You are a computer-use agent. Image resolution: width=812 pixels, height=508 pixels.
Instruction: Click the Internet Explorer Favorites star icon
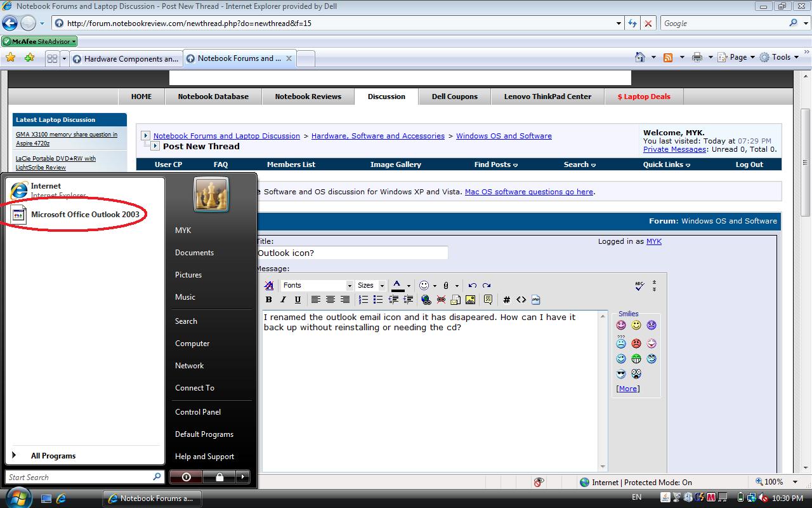[11, 58]
